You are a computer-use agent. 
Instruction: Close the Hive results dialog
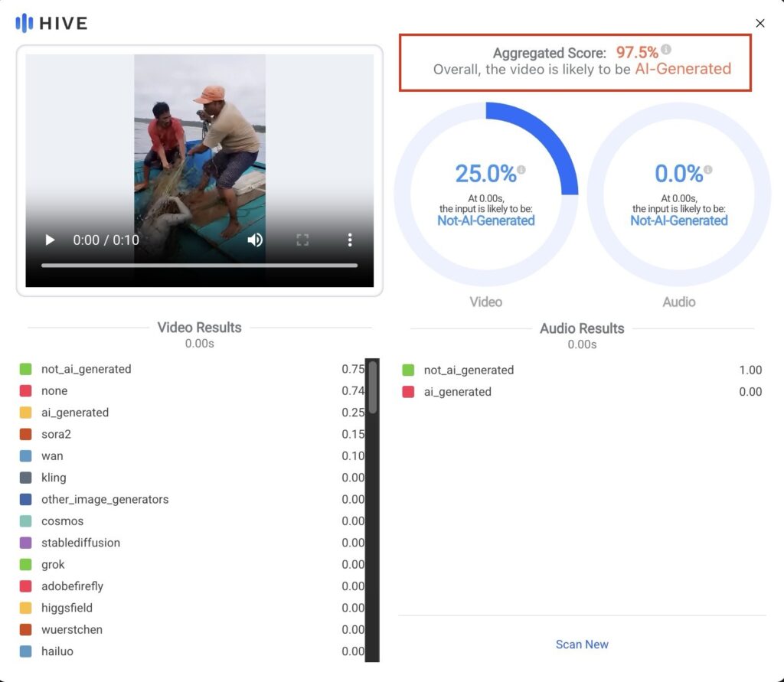click(x=760, y=24)
